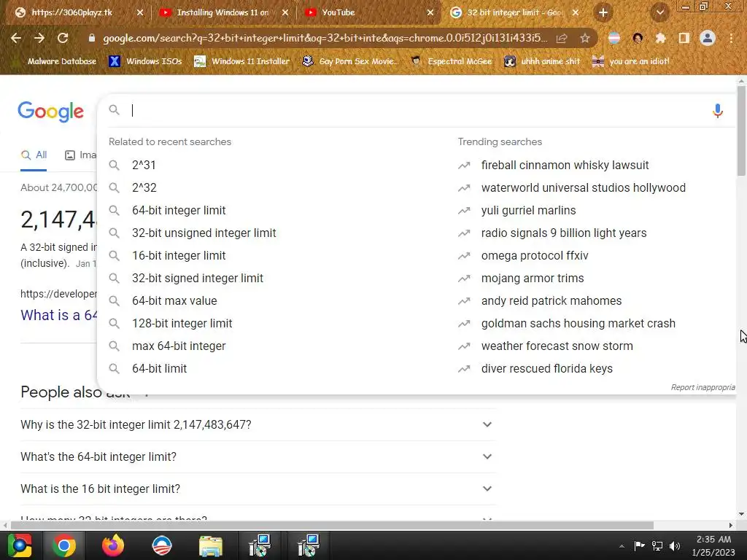Select trending 'mojang armor trims'
The height and width of the screenshot is (560, 747).
[532, 278]
